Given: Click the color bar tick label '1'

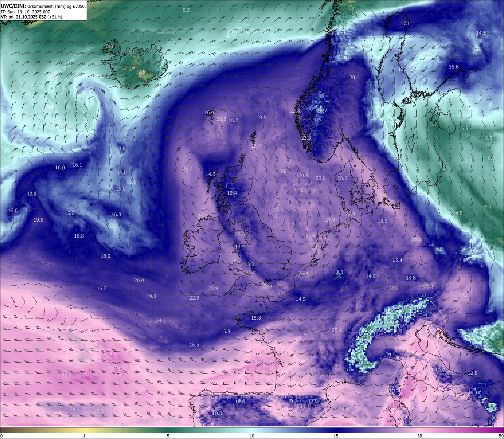Looking at the screenshot, I should (x=84, y=436).
